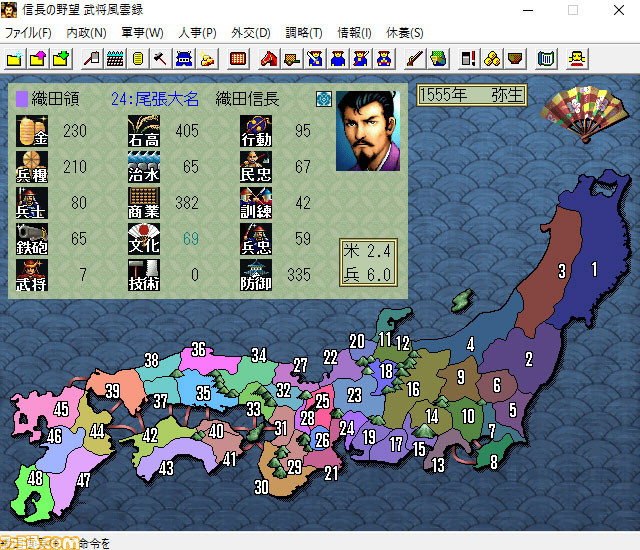Open the 外交(D) menu
The width and height of the screenshot is (640, 550).
tap(250, 33)
